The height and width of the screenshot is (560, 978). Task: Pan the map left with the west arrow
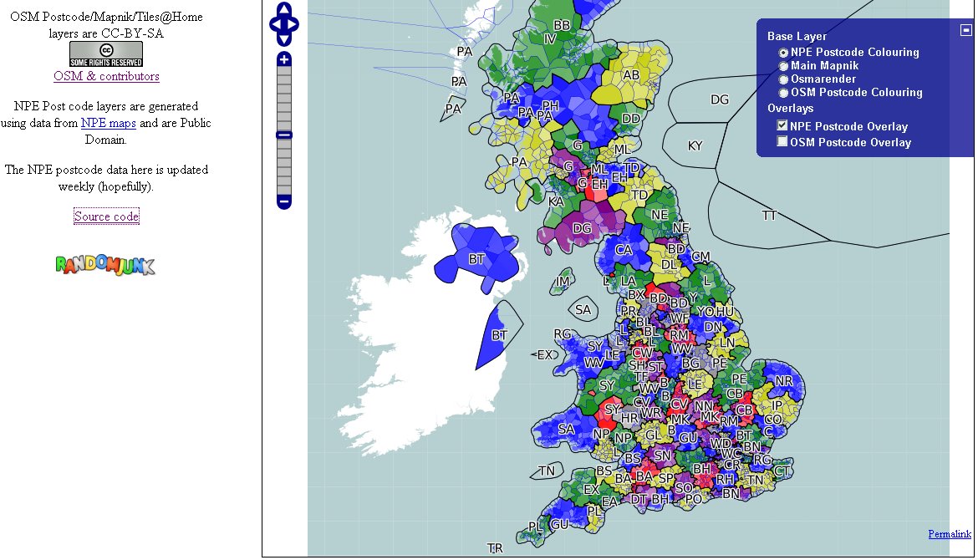[x=276, y=24]
